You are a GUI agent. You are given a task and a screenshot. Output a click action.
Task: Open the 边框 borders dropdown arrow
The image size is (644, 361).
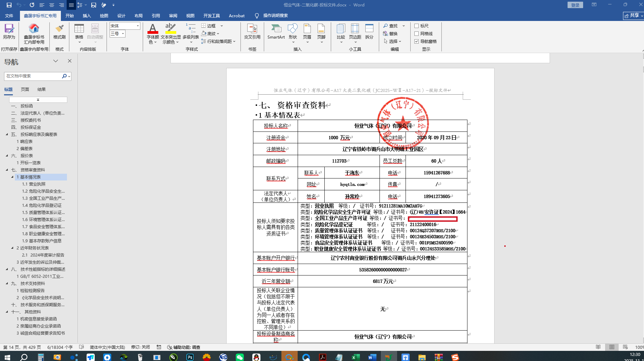point(222,26)
